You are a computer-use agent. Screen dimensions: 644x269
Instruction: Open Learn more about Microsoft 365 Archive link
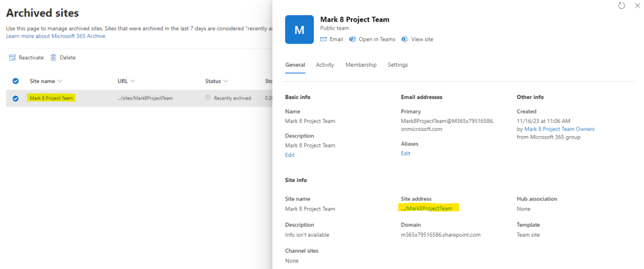pyautogui.click(x=55, y=36)
